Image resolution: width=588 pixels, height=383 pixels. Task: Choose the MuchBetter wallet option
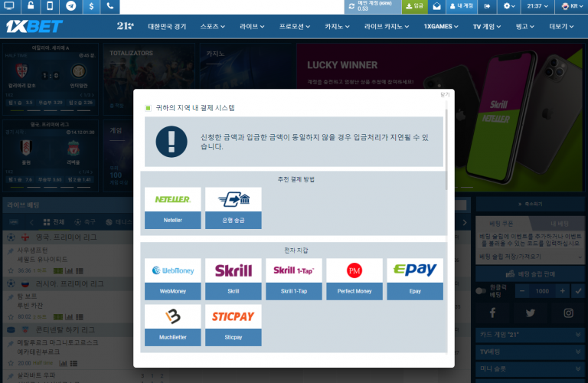tap(172, 325)
